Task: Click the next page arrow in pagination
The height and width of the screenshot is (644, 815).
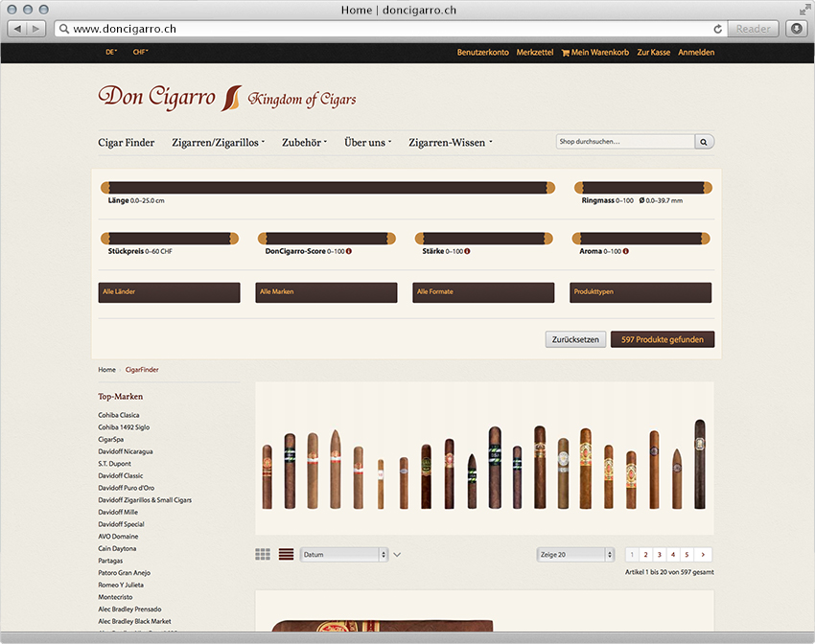Action: 703,555
